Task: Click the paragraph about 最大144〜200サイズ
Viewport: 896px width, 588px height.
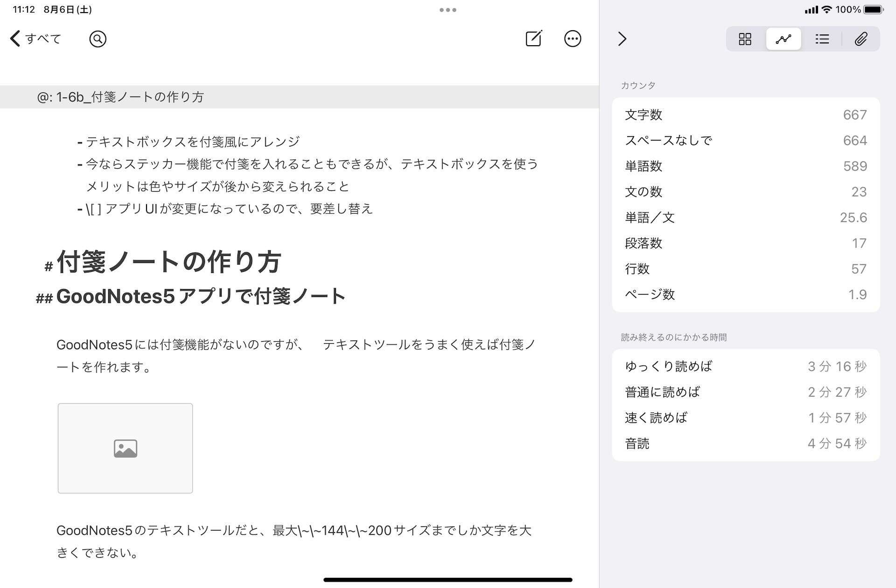Action: [x=294, y=541]
